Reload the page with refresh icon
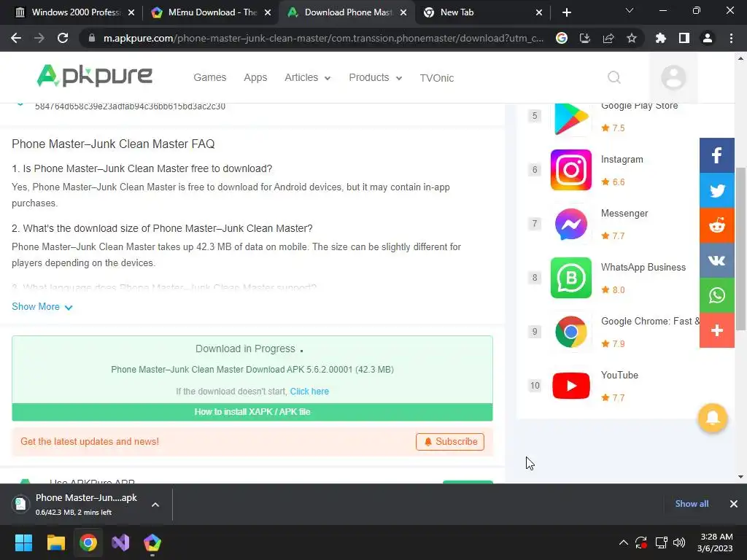 coord(63,38)
